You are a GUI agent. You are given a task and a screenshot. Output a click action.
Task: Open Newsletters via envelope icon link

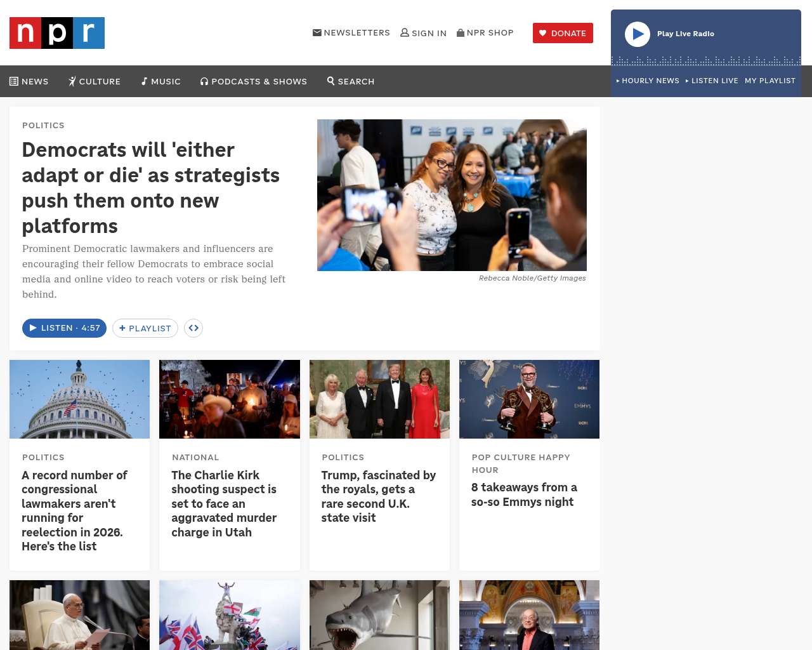pos(351,32)
